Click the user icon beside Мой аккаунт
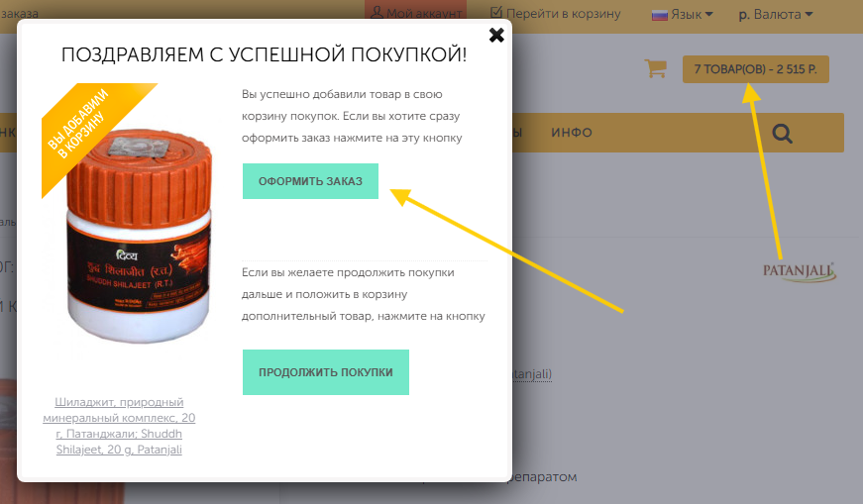 pos(377,13)
